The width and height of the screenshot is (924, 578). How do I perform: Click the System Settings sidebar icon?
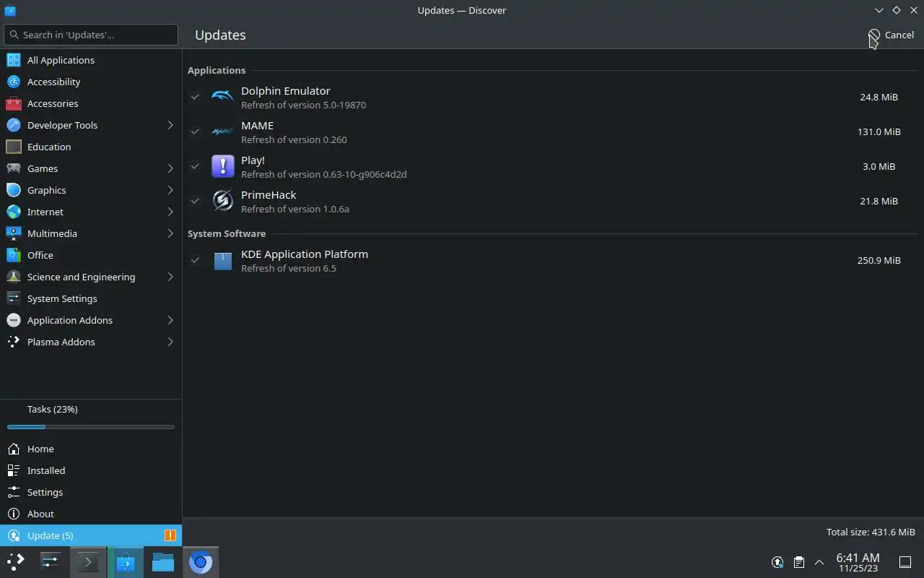click(13, 298)
